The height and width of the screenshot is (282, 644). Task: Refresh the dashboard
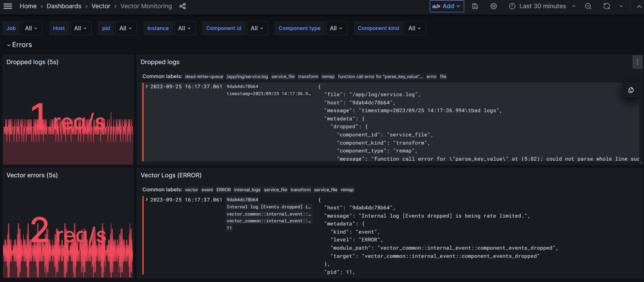[607, 6]
